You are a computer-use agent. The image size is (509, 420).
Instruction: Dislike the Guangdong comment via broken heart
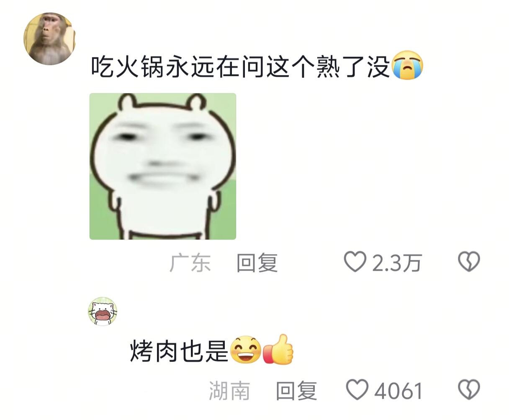coord(469,262)
